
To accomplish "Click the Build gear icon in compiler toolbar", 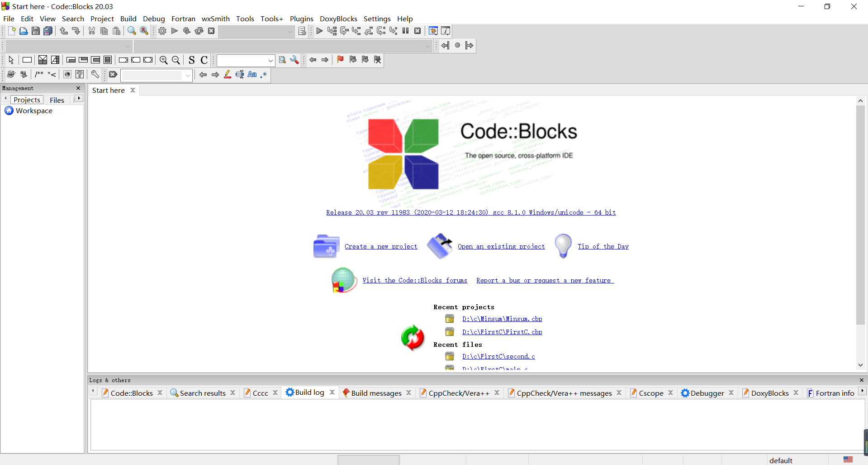I will (x=162, y=31).
